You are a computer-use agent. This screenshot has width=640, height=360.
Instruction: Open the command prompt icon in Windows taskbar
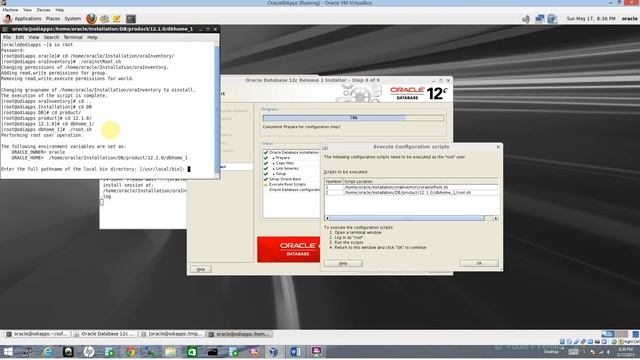tap(213, 351)
